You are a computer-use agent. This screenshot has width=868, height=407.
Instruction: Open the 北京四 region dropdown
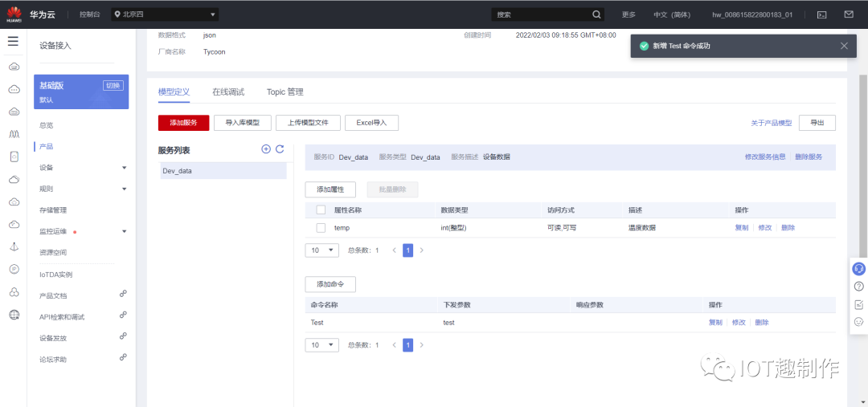point(165,14)
